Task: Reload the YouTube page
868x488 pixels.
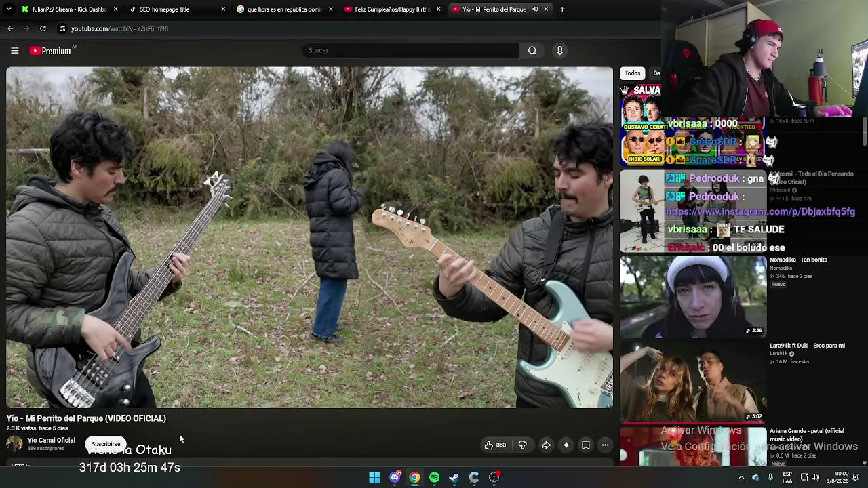Action: tap(43, 28)
